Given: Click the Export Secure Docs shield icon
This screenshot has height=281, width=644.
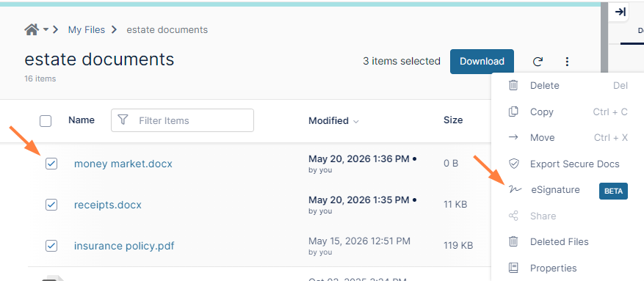Looking at the screenshot, I should click(x=513, y=164).
